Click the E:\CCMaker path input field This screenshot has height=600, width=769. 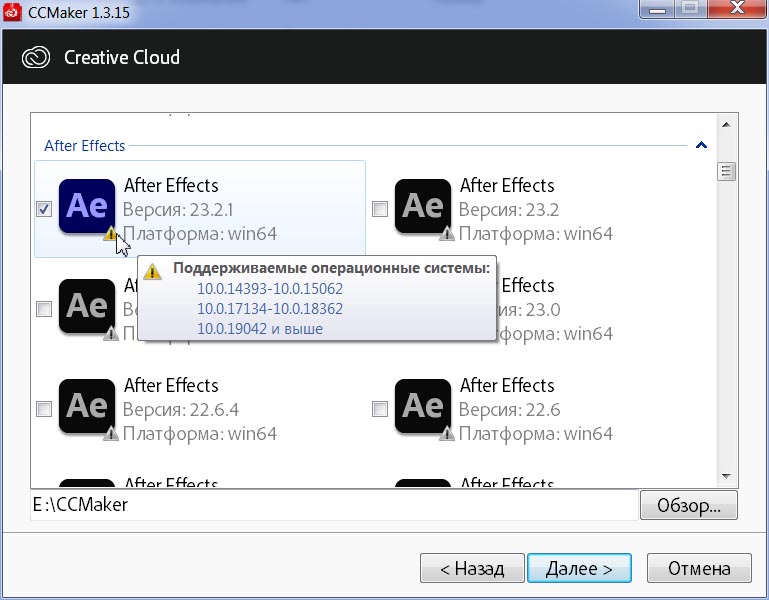334,505
